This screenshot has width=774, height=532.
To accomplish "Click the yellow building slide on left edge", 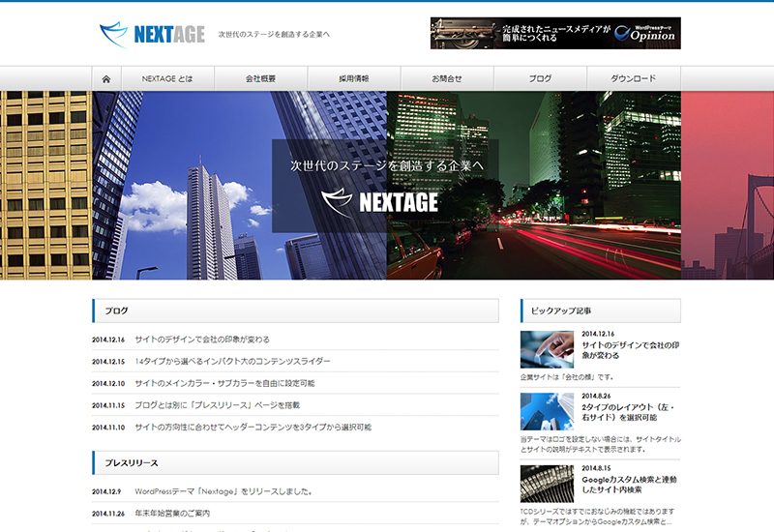I will tap(45, 186).
